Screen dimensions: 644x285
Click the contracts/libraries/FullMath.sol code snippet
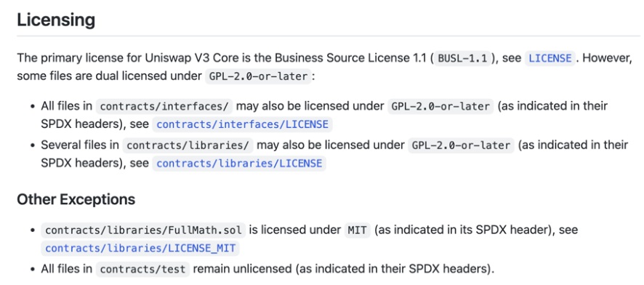click(143, 230)
